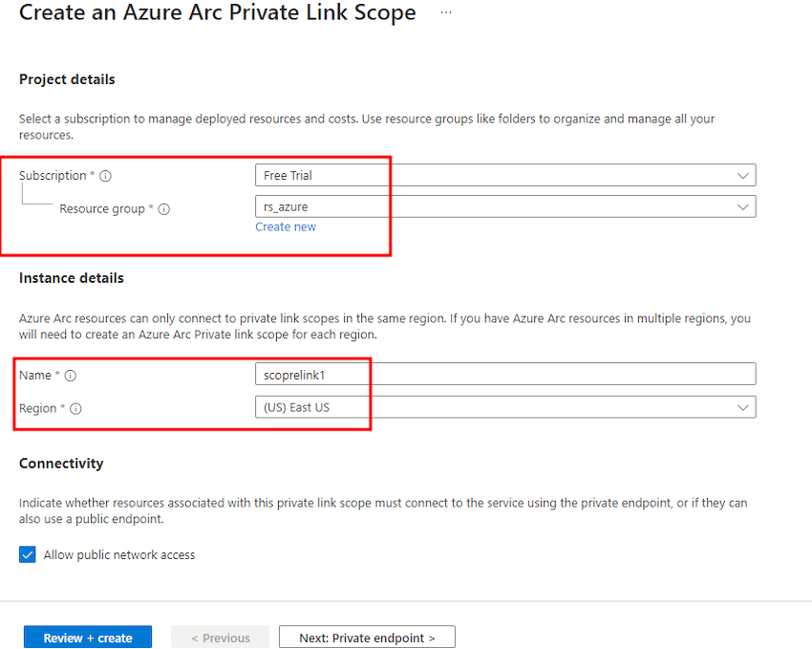Click the Previous button
The width and height of the screenshot is (812, 649).
[220, 637]
